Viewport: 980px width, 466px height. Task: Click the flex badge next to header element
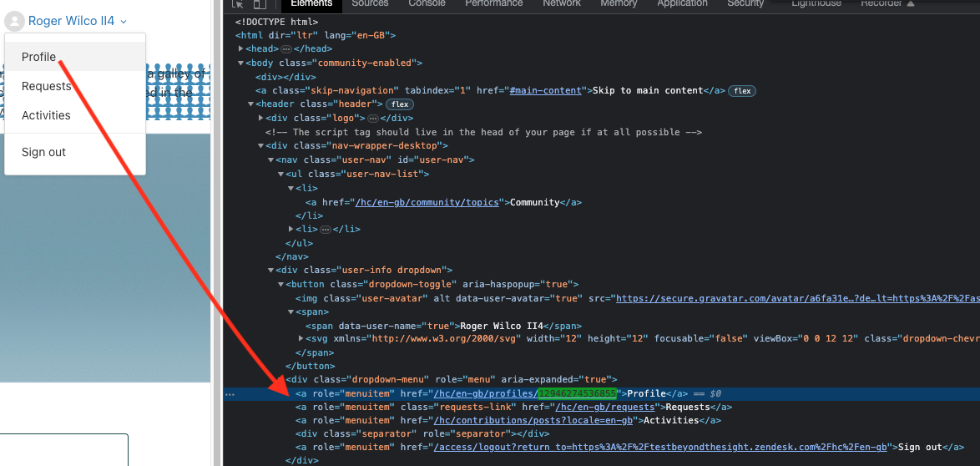click(x=399, y=104)
